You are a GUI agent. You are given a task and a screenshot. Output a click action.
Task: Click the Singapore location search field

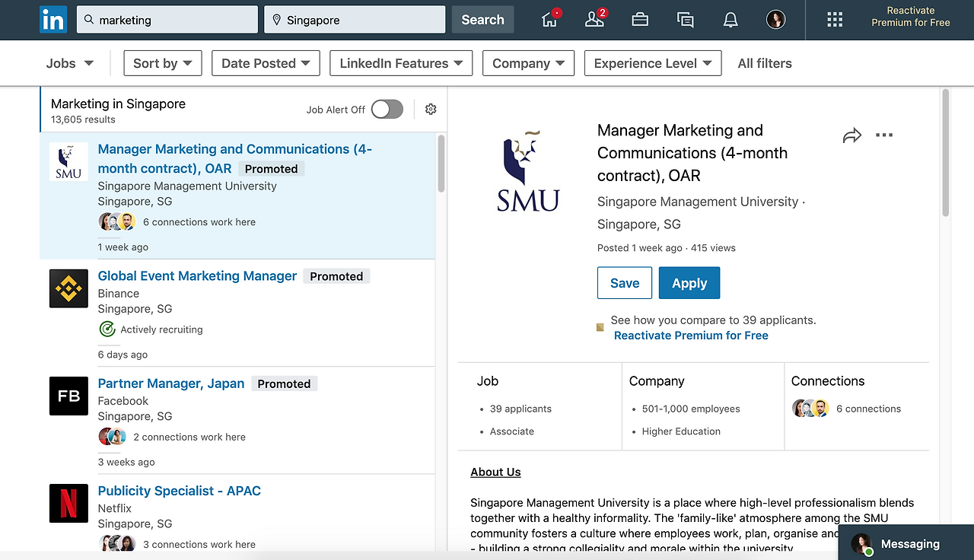pos(355,21)
